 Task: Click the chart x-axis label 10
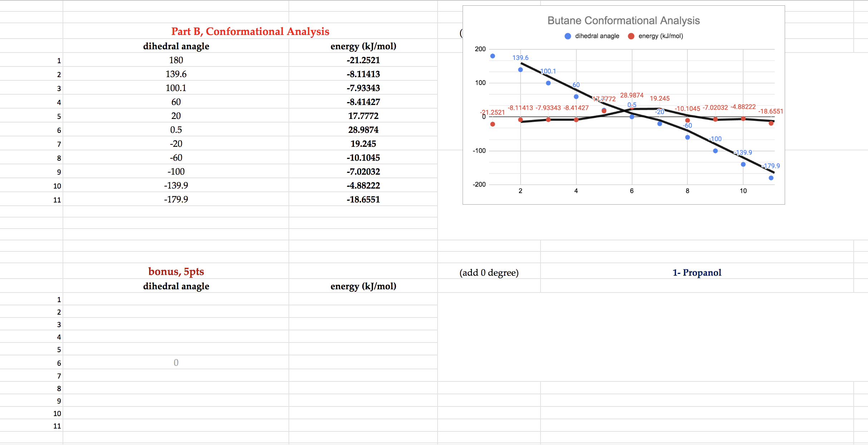coord(743,191)
